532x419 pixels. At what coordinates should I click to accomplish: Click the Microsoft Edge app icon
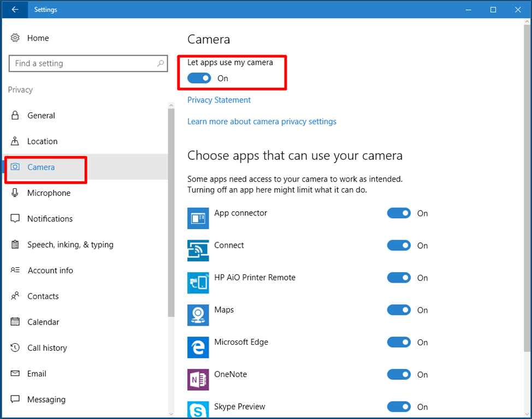198,347
